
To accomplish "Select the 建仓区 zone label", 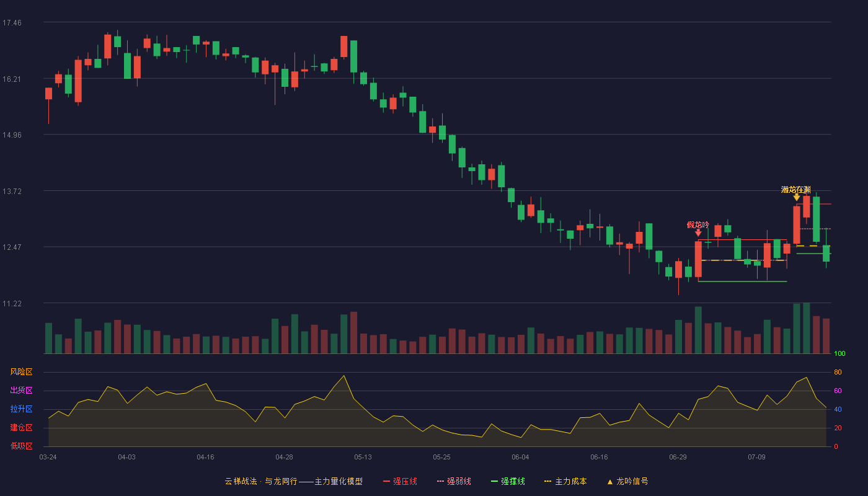I will pyautogui.click(x=21, y=428).
